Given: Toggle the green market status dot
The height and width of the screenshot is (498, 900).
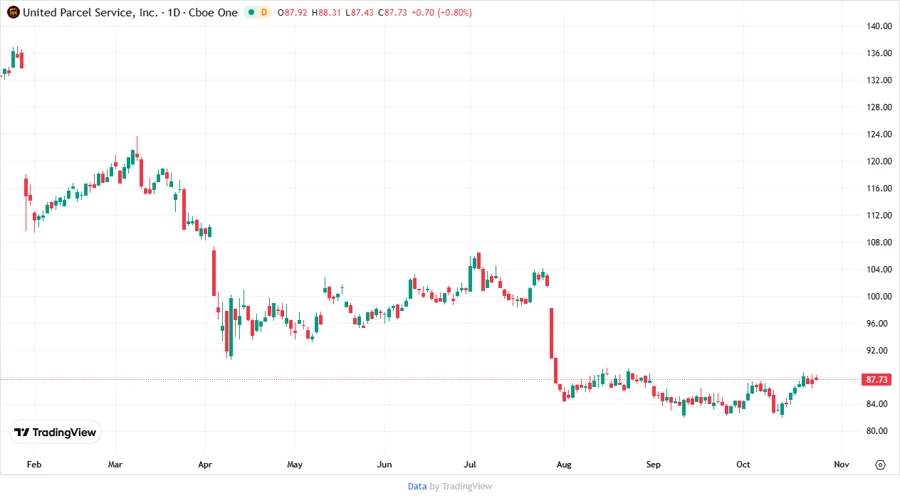Looking at the screenshot, I should pyautogui.click(x=251, y=12).
